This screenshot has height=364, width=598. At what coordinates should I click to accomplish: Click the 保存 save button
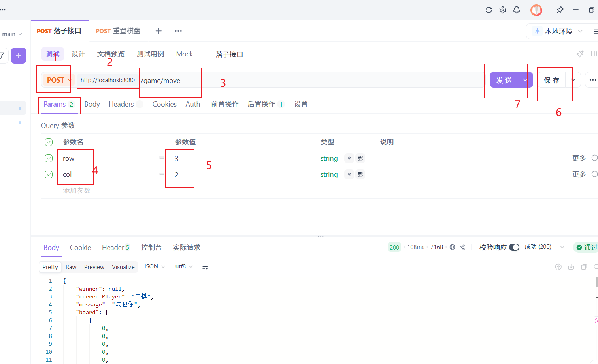coord(552,80)
